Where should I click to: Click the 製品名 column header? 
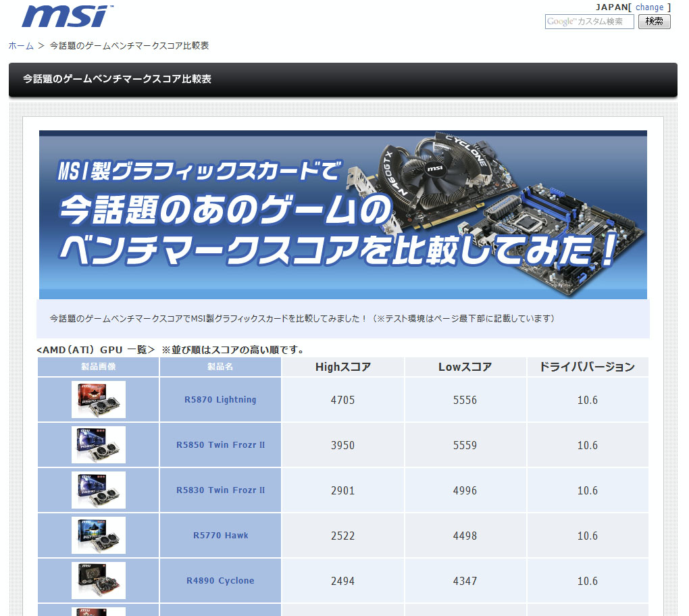coord(220,367)
